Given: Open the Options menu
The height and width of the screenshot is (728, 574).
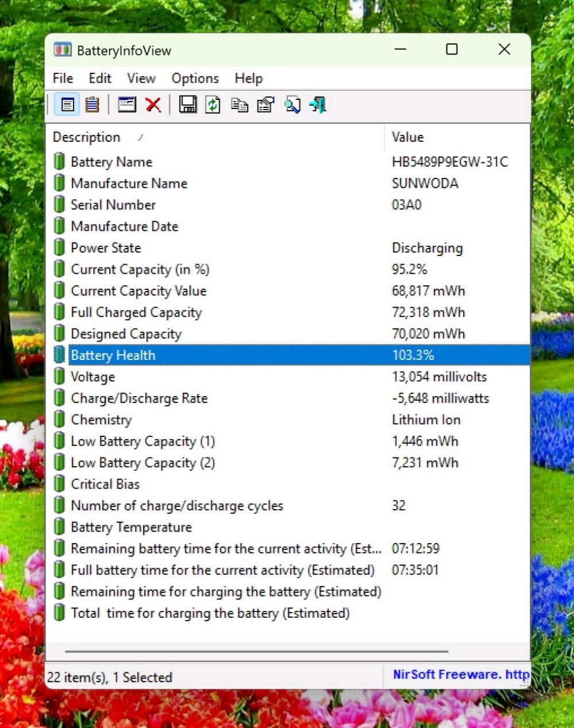Looking at the screenshot, I should coord(195,78).
